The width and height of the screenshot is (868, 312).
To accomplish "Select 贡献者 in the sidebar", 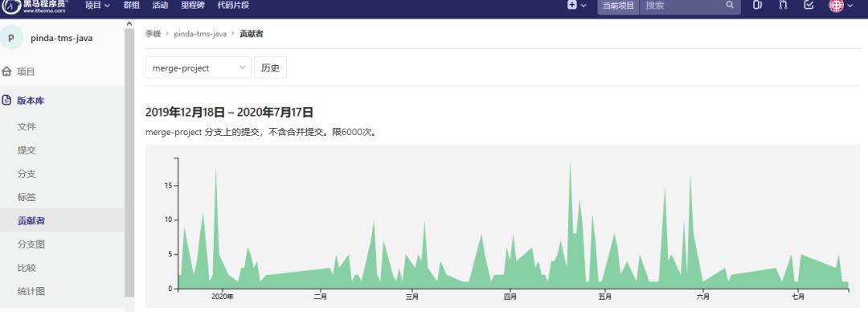I will point(31,220).
